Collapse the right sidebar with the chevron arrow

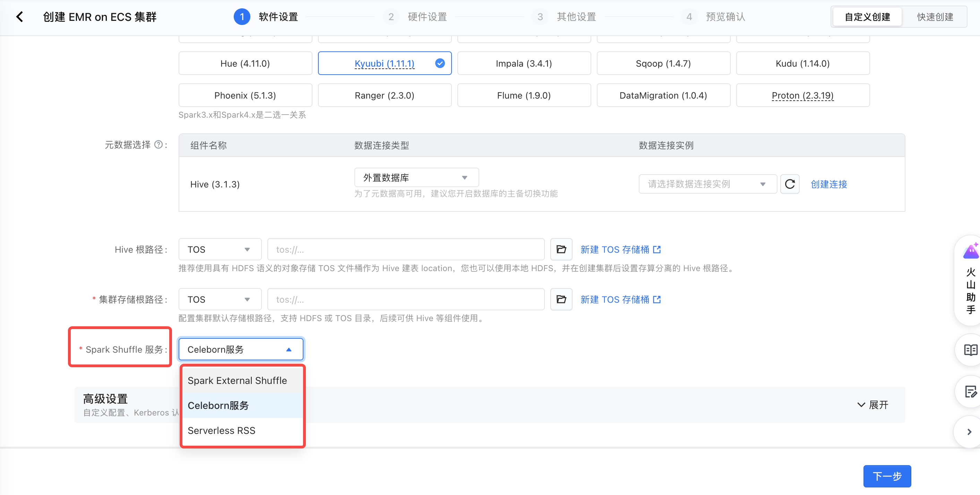click(969, 432)
